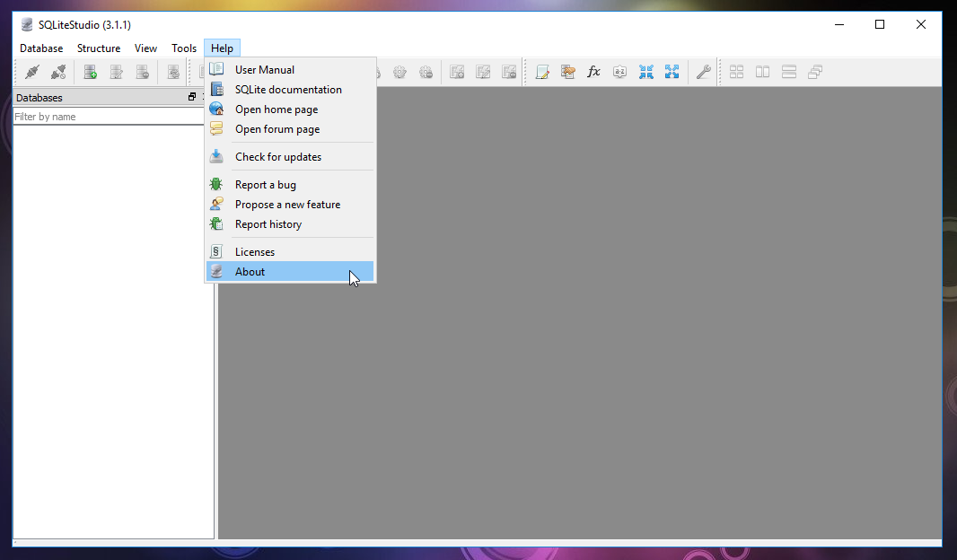Click the SQLiteStudio title bar app icon
Screen dimensions: 957x560
coord(26,25)
